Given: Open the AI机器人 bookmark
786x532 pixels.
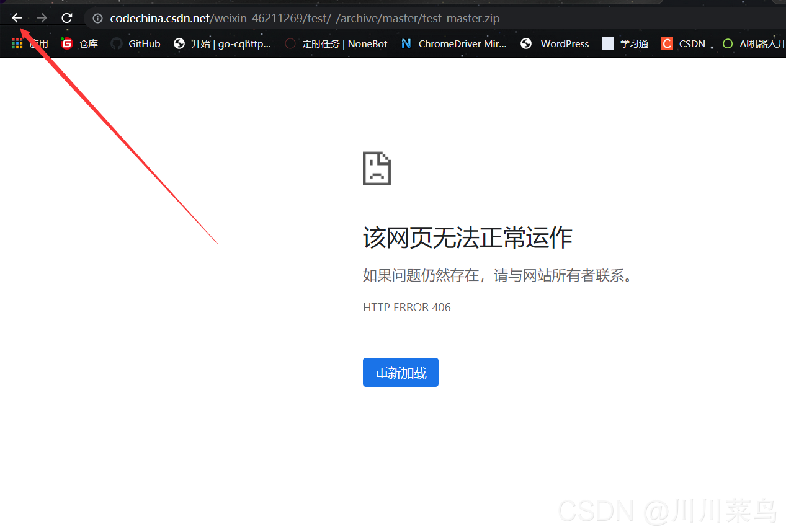Looking at the screenshot, I should [753, 43].
